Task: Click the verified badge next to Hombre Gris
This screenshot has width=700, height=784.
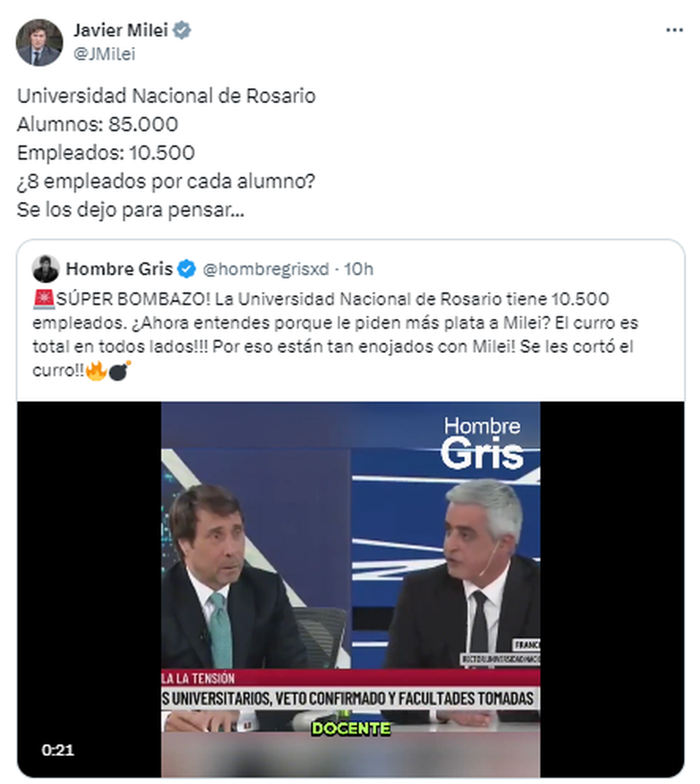Action: [186, 269]
